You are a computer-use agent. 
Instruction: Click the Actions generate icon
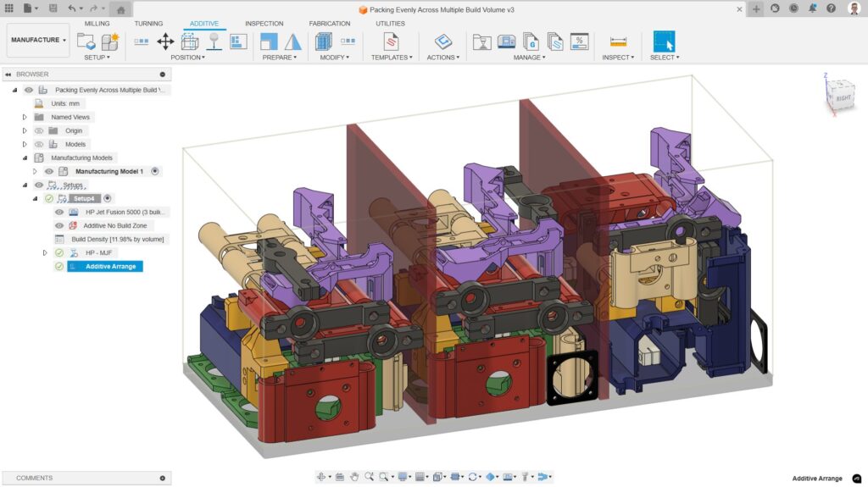(442, 42)
